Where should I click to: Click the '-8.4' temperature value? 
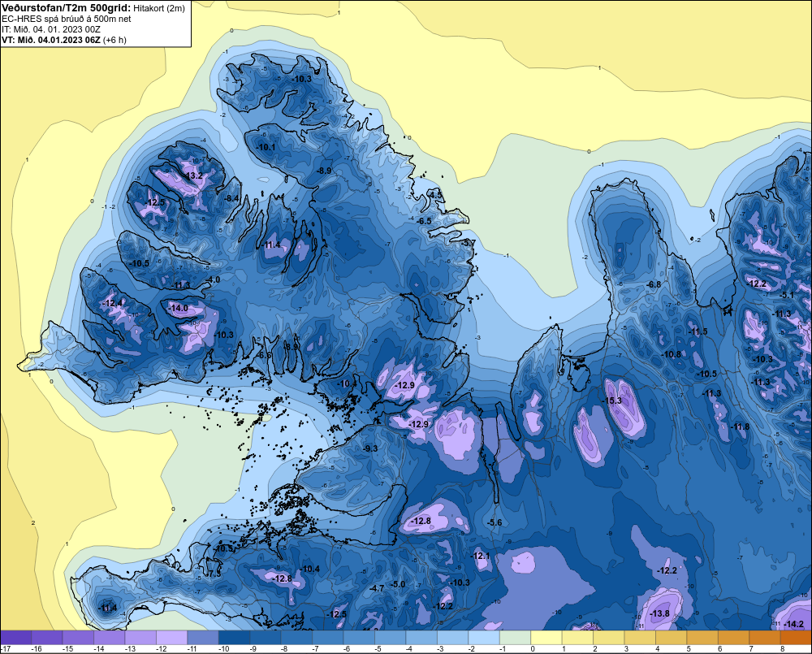231,198
